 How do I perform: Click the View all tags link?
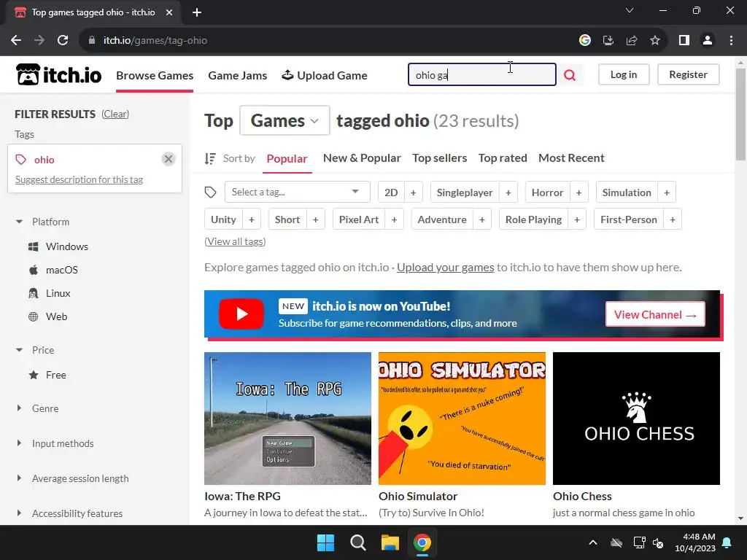[235, 241]
